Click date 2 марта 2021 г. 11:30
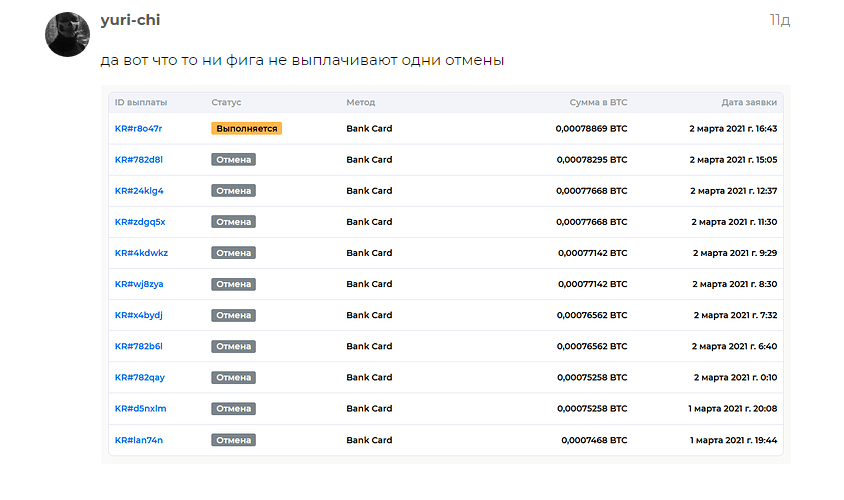 (734, 222)
